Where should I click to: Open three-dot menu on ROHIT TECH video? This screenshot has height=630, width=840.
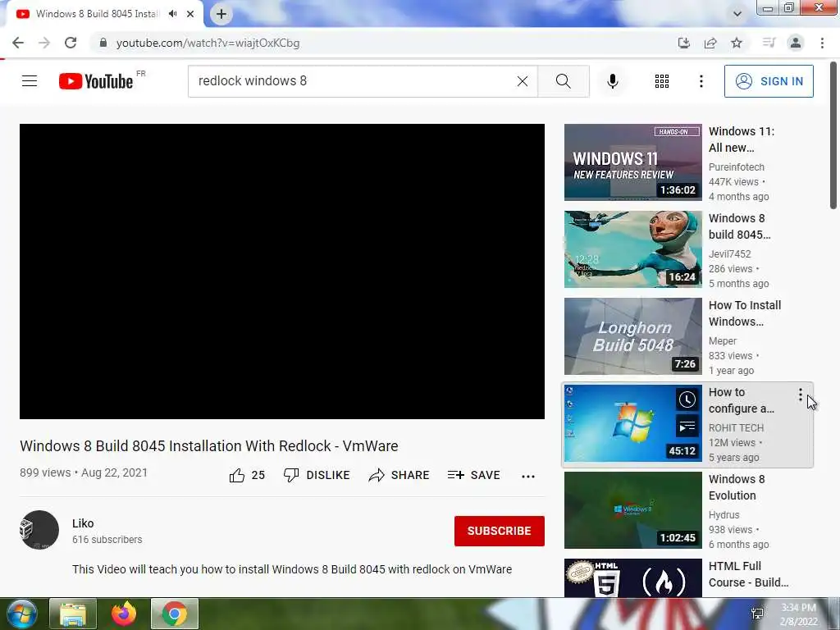801,395
